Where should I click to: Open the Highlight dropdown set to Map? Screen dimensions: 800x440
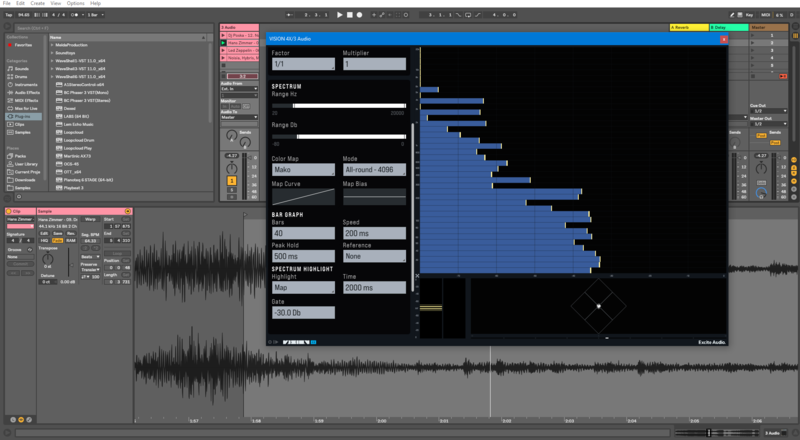pos(303,287)
